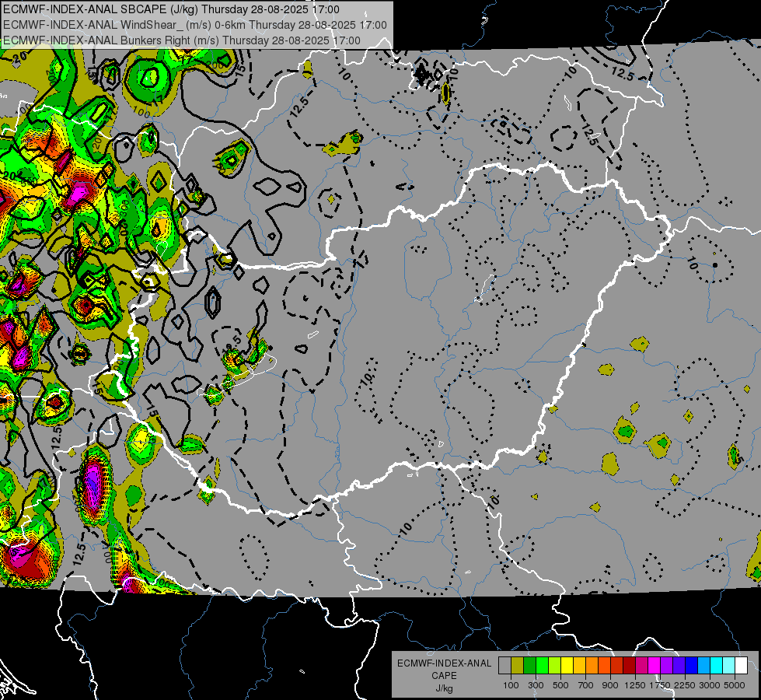This screenshot has height=700, width=761.
Task: Pick the yellow-green legend swatch
Action: tap(555, 666)
